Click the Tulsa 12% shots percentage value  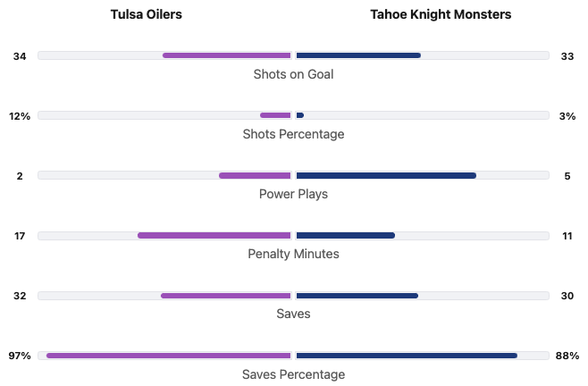[x=20, y=116]
